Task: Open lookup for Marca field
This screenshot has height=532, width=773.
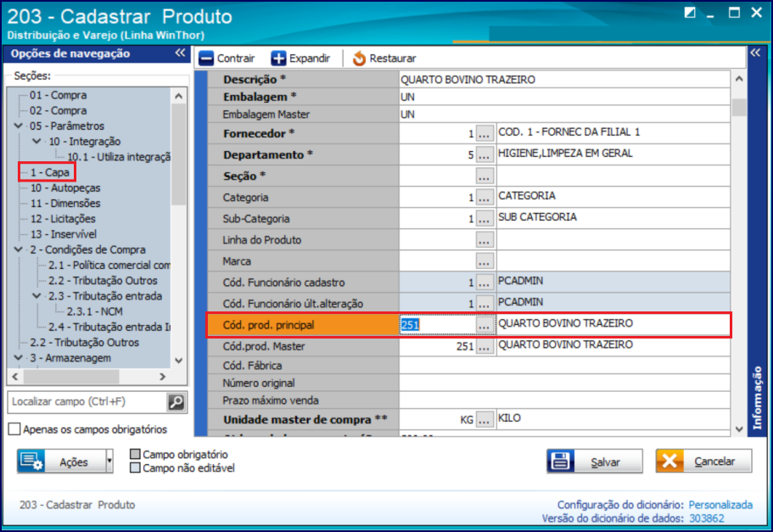Action: 485,260
